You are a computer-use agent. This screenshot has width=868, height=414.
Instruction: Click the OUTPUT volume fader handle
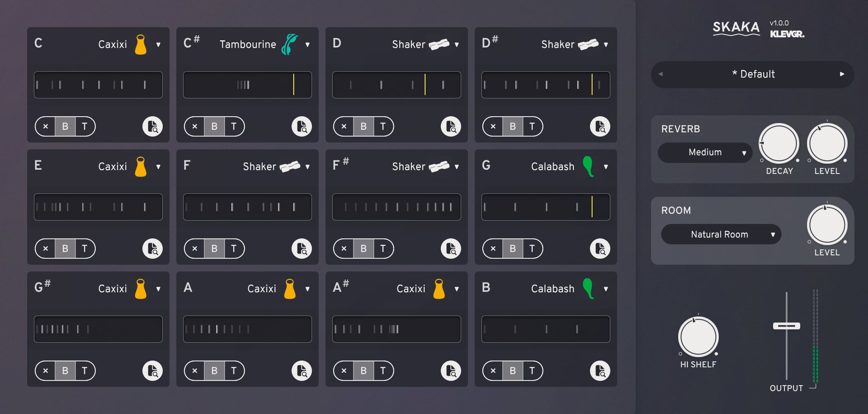click(x=786, y=326)
